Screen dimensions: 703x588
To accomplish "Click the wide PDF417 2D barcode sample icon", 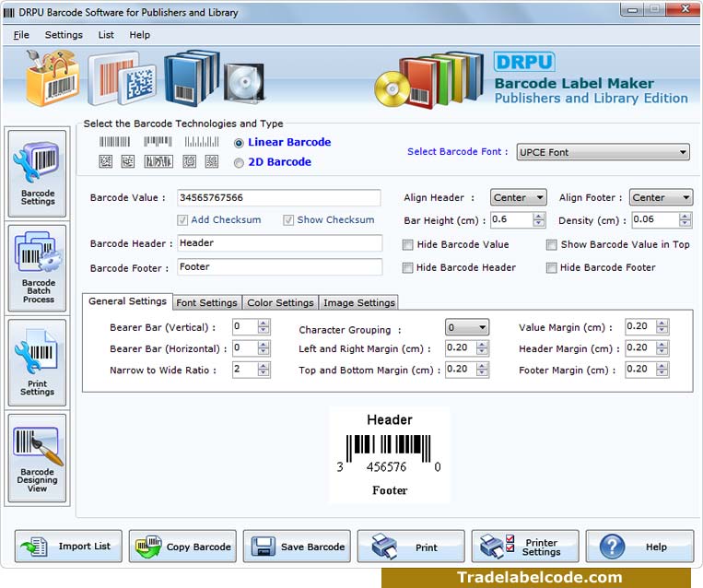I will [158, 161].
